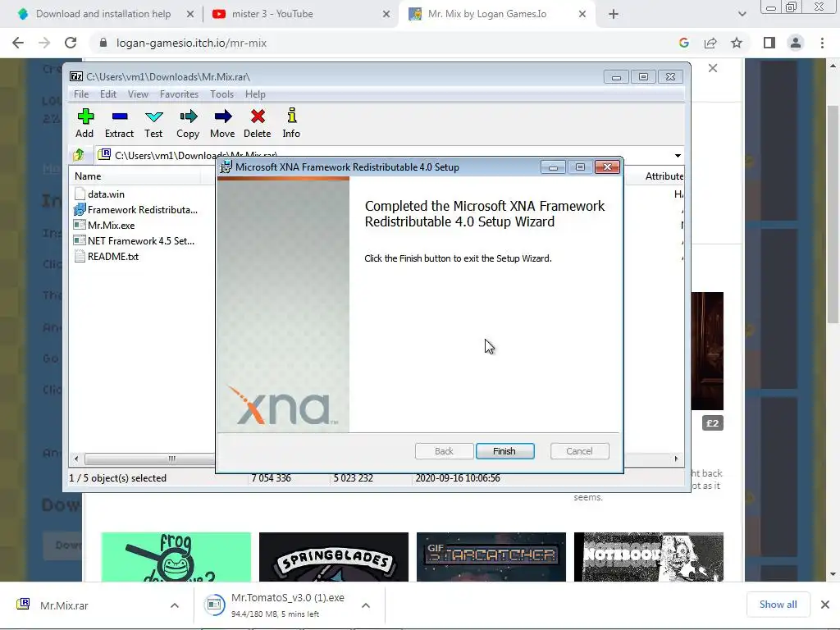Open the File menu in 7-Zip
This screenshot has width=840, height=630.
click(81, 94)
